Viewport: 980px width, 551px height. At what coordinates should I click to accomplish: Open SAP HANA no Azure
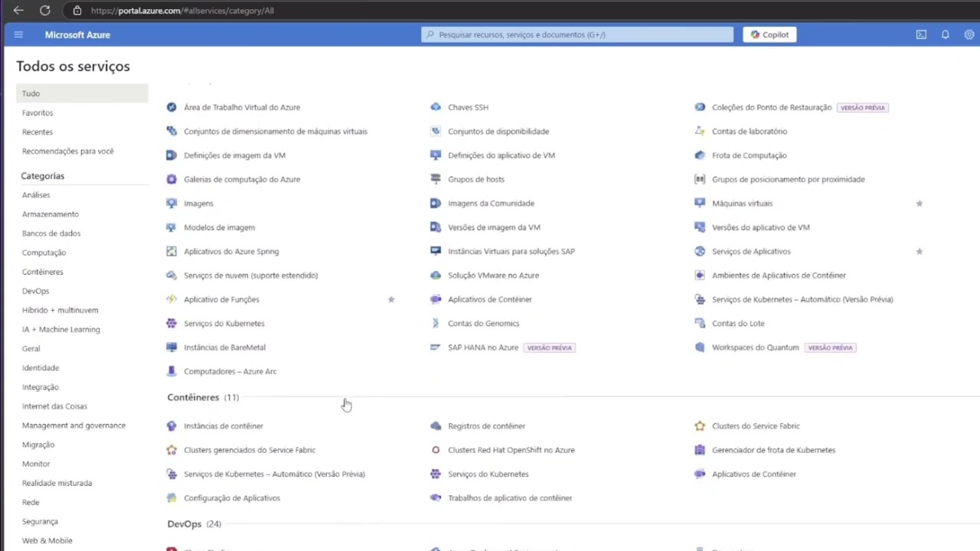tap(483, 347)
